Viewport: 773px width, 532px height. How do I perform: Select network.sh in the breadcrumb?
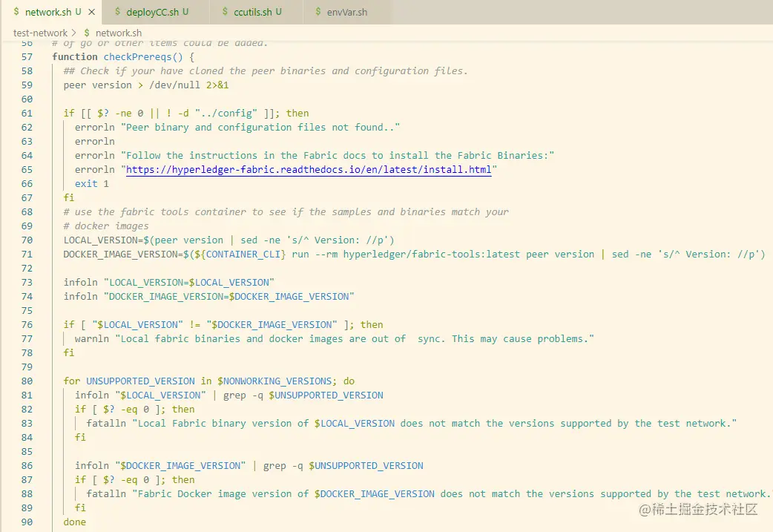[x=118, y=33]
